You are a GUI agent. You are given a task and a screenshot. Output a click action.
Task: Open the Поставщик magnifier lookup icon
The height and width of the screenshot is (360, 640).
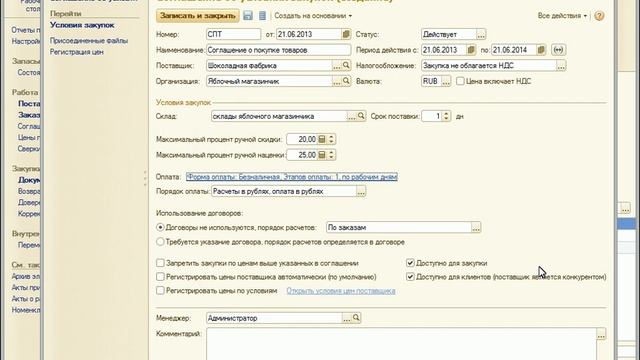pos(346,65)
